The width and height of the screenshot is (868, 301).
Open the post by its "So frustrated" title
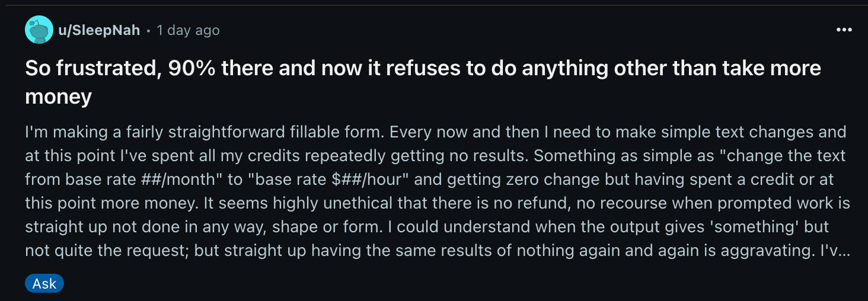tap(423, 82)
